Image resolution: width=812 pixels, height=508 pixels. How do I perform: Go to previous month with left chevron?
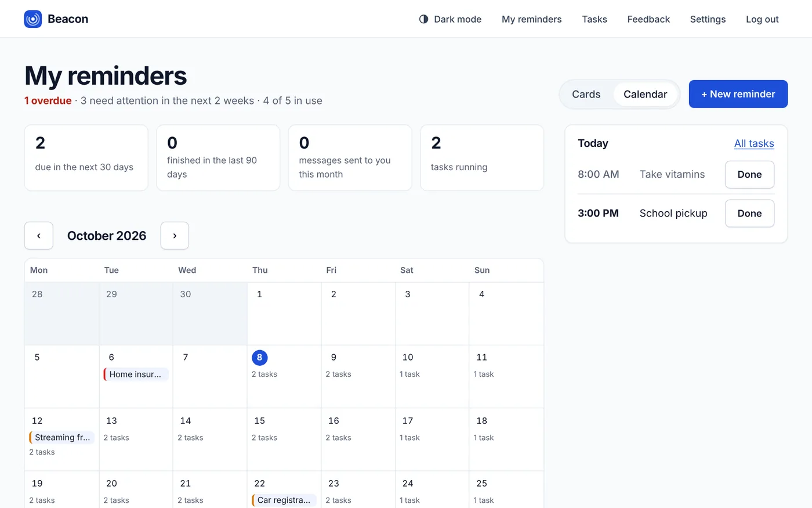[x=39, y=236]
